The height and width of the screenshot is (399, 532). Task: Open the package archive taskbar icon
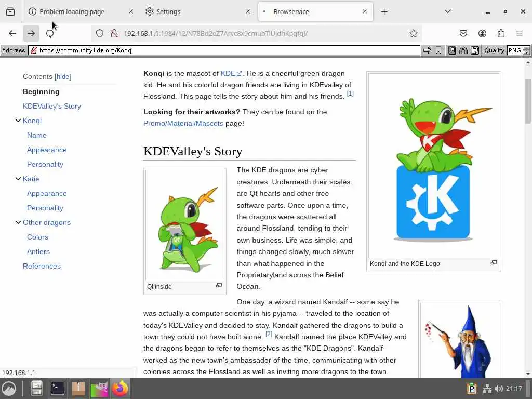pos(78,389)
